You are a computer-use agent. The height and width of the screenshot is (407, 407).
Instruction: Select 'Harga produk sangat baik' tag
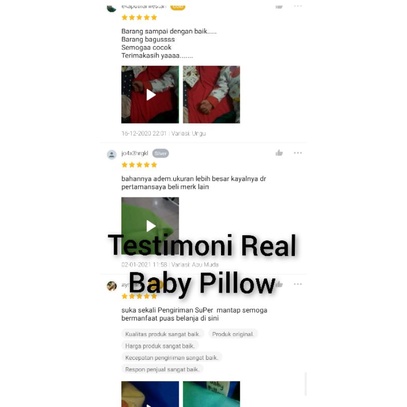[x=160, y=346]
